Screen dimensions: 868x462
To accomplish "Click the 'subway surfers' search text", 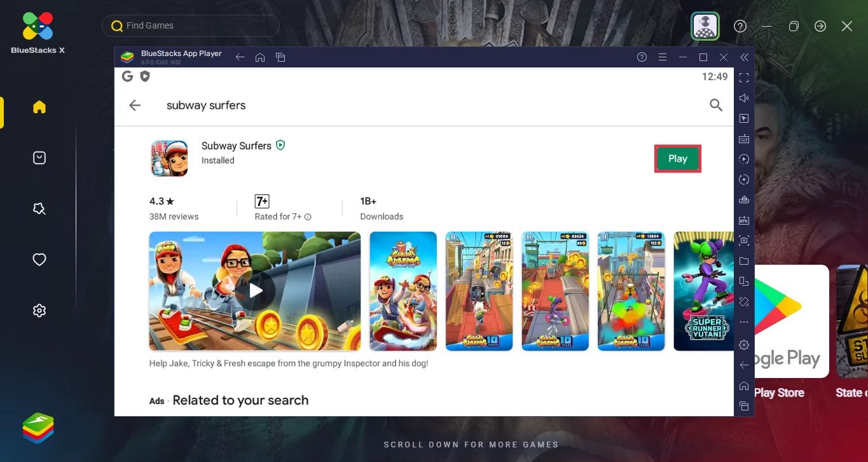I will tap(206, 105).
